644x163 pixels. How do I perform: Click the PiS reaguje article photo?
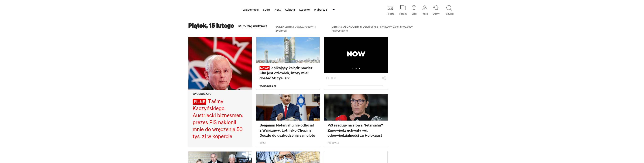(x=356, y=107)
